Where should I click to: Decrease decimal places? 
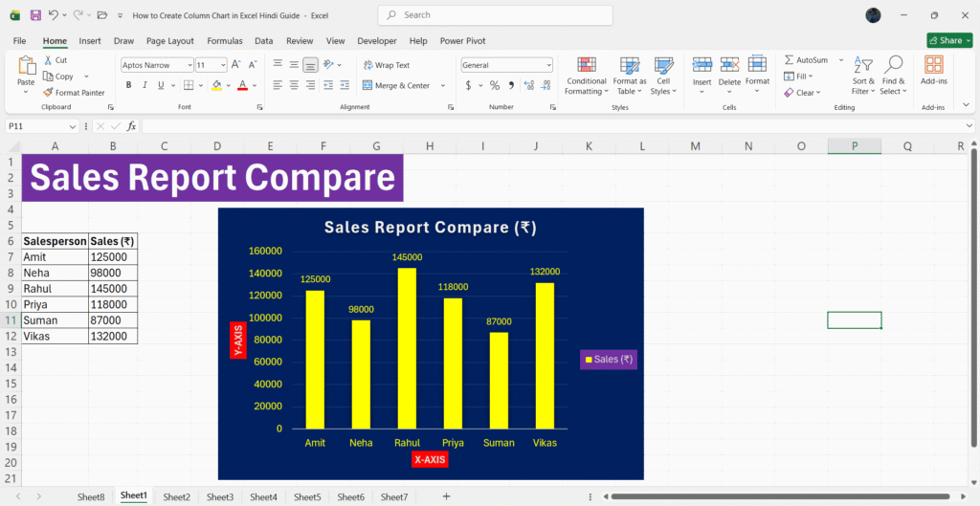click(546, 85)
